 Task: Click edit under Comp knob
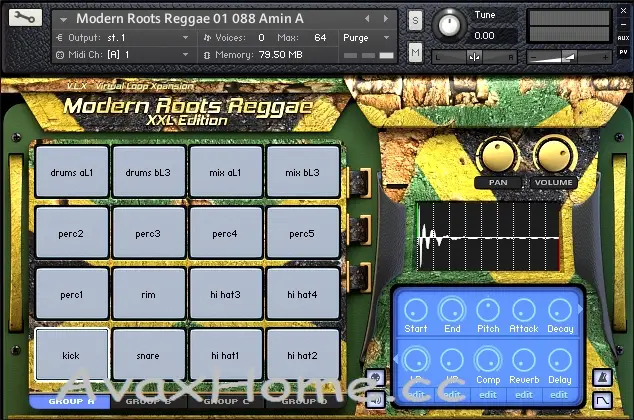coord(488,395)
